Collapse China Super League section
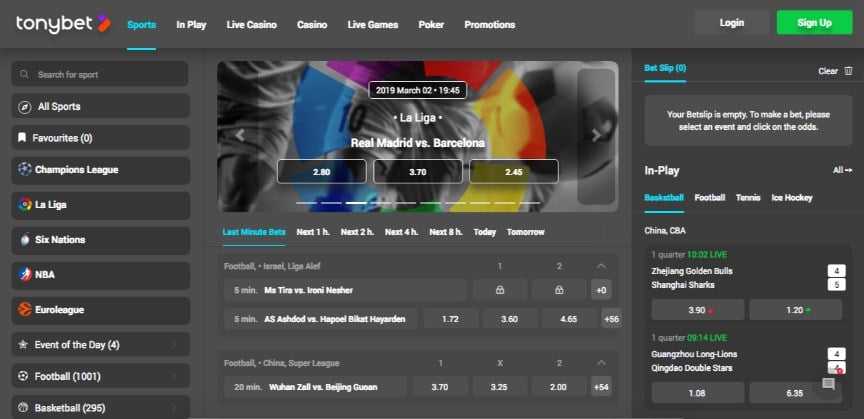864x419 pixels. [x=601, y=363]
